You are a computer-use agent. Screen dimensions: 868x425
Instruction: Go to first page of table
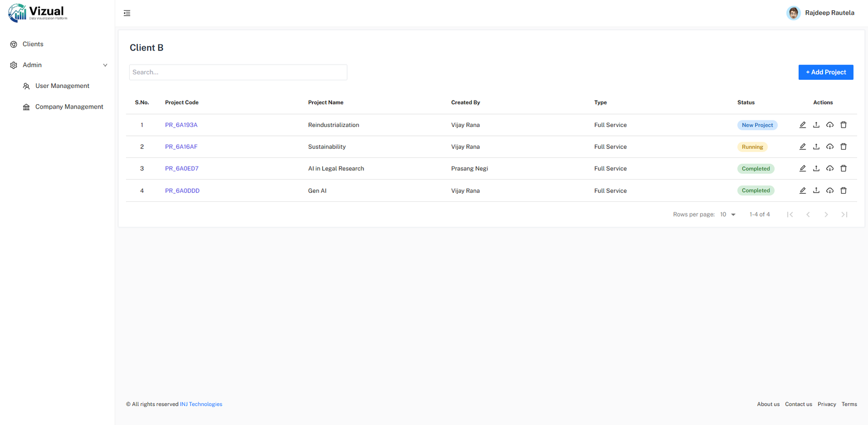(790, 214)
